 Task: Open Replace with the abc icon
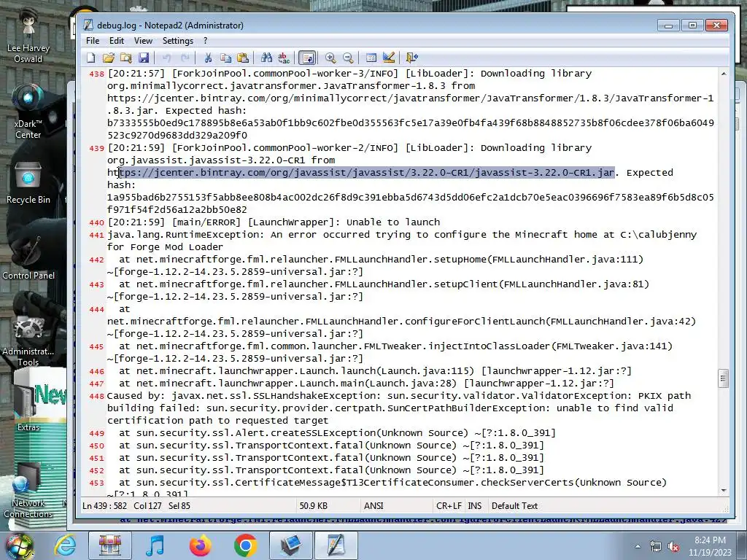point(284,58)
